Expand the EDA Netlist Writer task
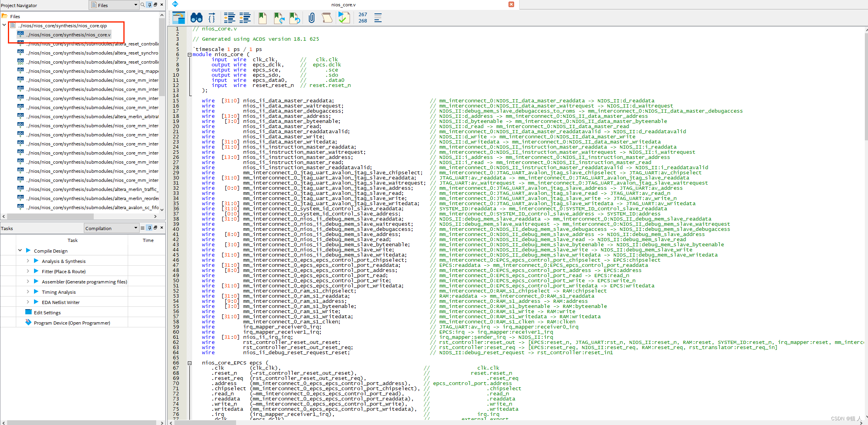 28,302
